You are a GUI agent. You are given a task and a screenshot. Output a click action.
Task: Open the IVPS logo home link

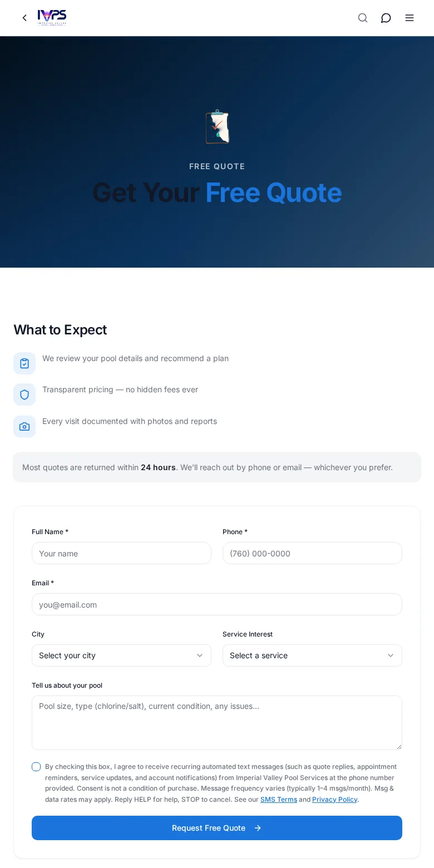tap(52, 18)
